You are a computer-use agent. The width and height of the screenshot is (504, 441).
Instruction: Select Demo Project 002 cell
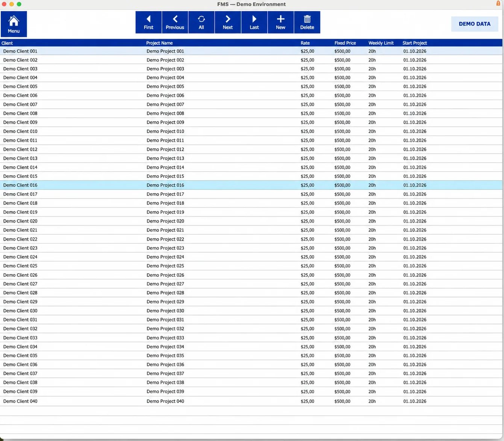point(165,60)
